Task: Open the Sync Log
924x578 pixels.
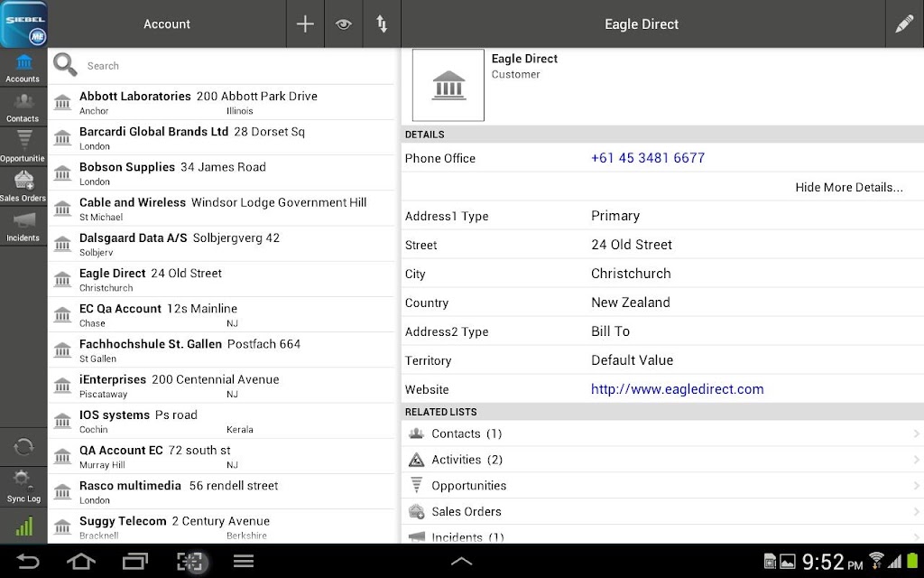Action: [23, 487]
